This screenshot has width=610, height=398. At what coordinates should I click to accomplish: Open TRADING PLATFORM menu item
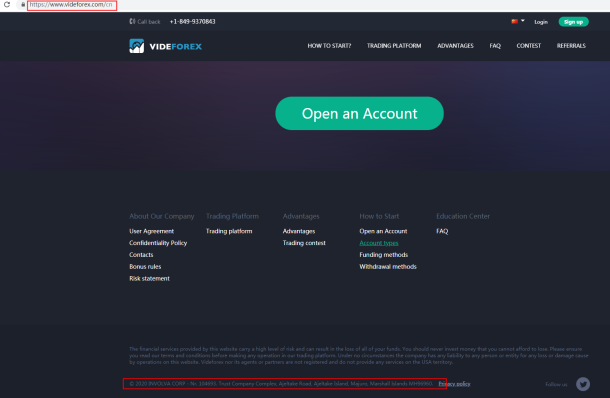[394, 46]
